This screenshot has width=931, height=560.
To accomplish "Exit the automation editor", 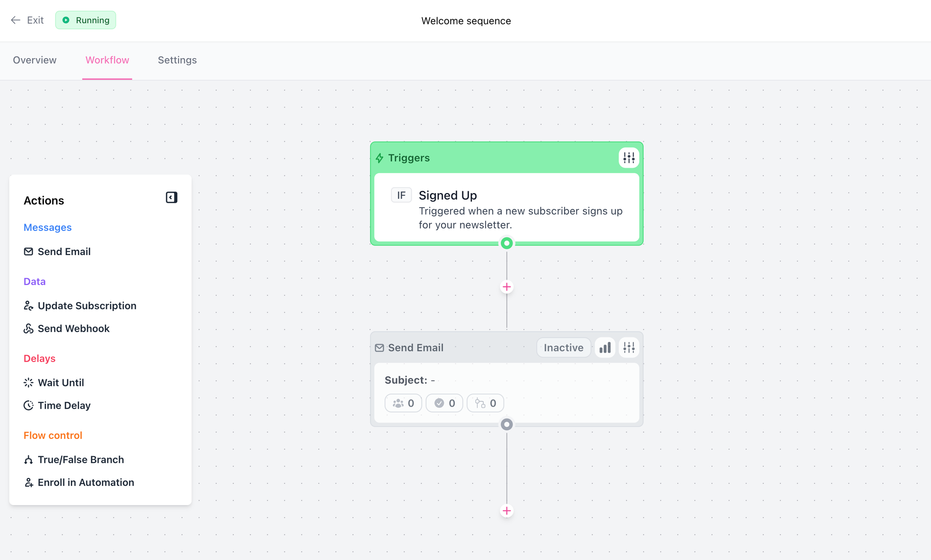I will pyautogui.click(x=27, y=20).
